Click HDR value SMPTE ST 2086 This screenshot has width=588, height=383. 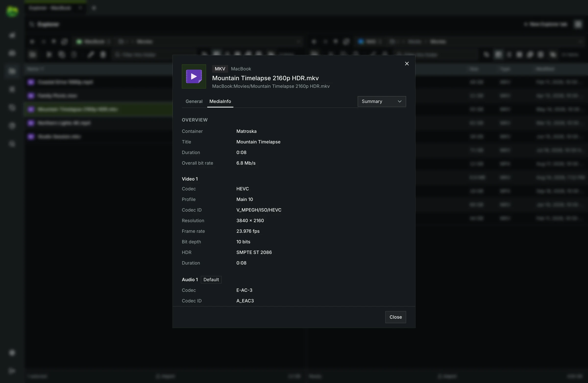[254, 253]
